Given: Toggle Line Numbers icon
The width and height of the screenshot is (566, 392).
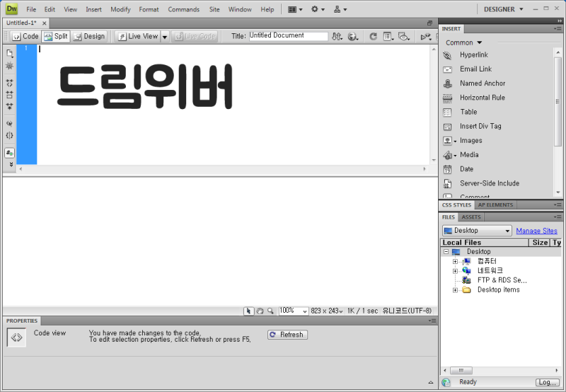Looking at the screenshot, I should (x=10, y=153).
